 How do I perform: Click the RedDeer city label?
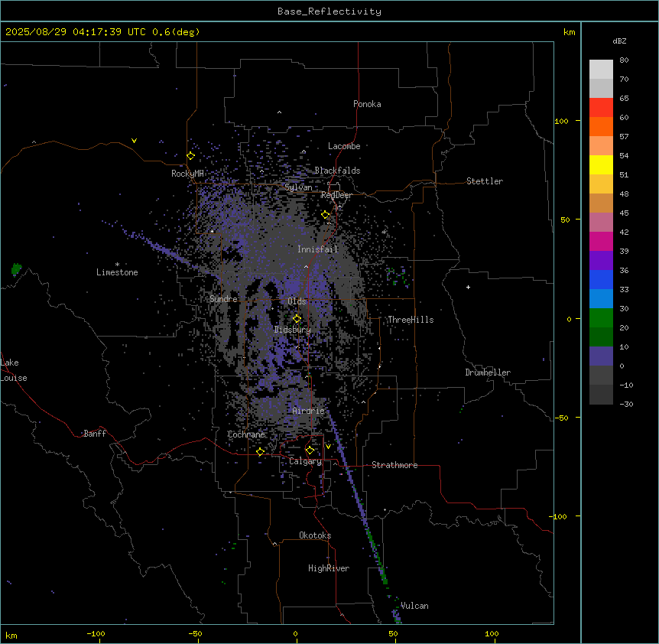pos(336,195)
